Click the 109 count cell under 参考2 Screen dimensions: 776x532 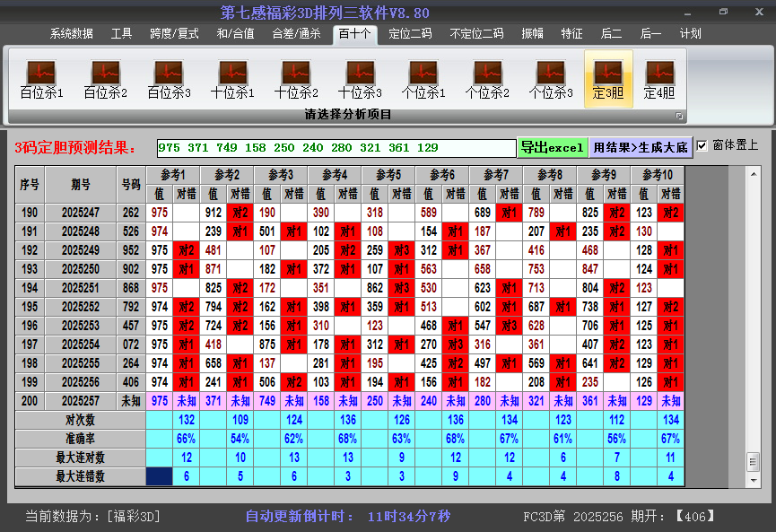tap(240, 420)
